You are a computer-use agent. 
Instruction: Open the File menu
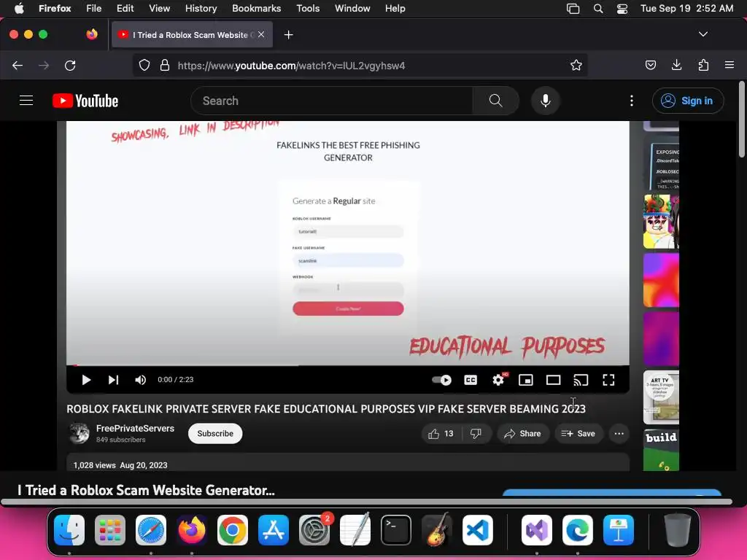click(94, 9)
